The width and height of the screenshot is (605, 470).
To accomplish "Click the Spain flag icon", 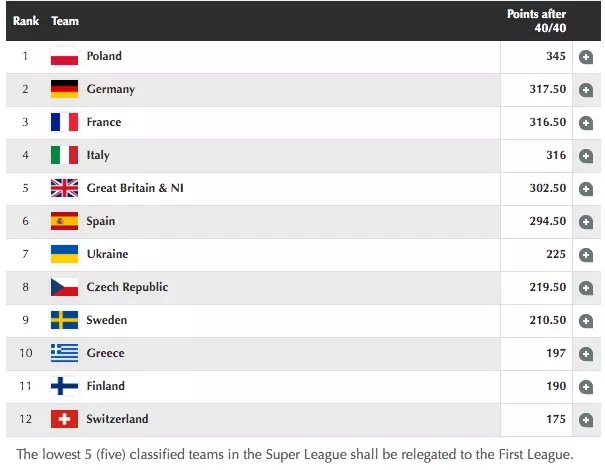I will pyautogui.click(x=64, y=221).
